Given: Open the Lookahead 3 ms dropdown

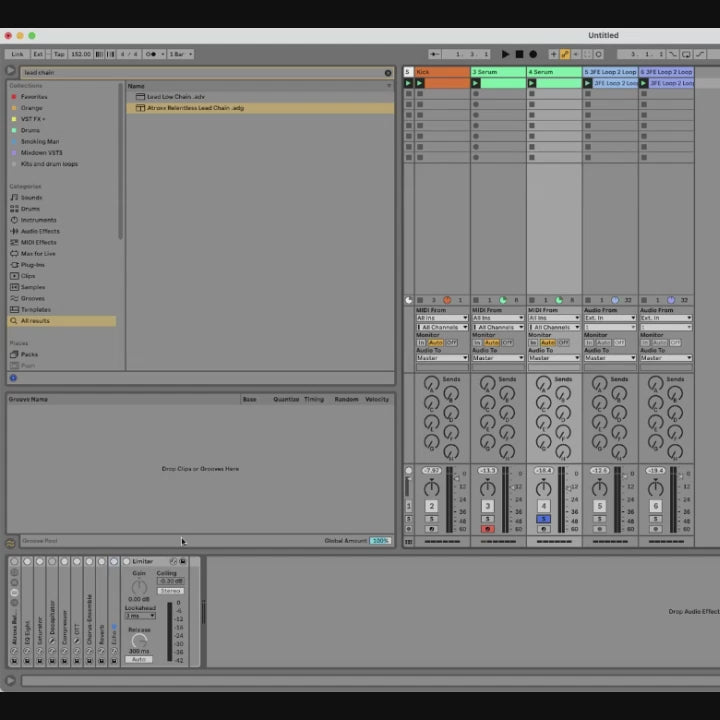Looking at the screenshot, I should click(139, 615).
